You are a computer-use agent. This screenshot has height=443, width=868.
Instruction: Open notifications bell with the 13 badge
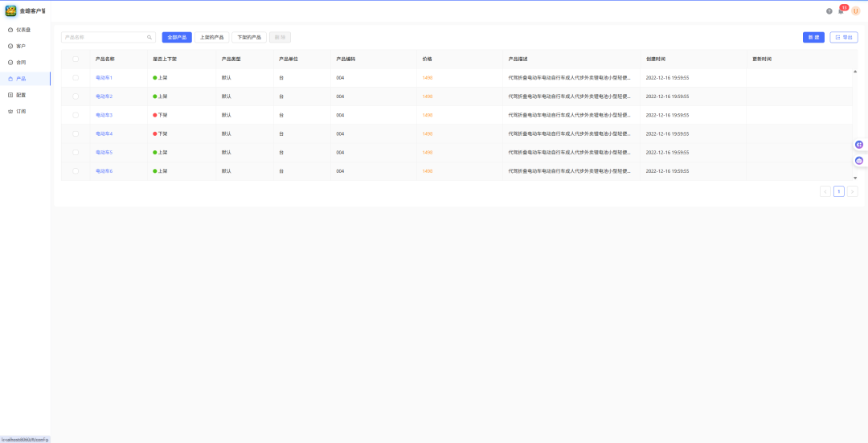tap(841, 10)
